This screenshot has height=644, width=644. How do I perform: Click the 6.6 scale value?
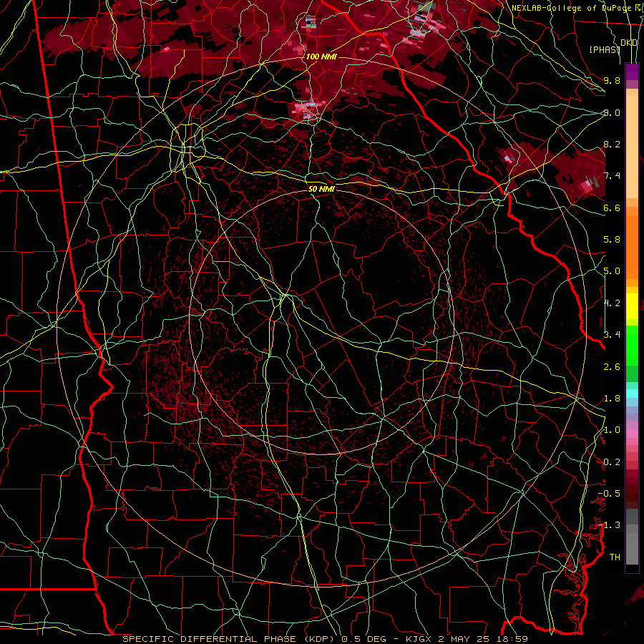point(612,208)
